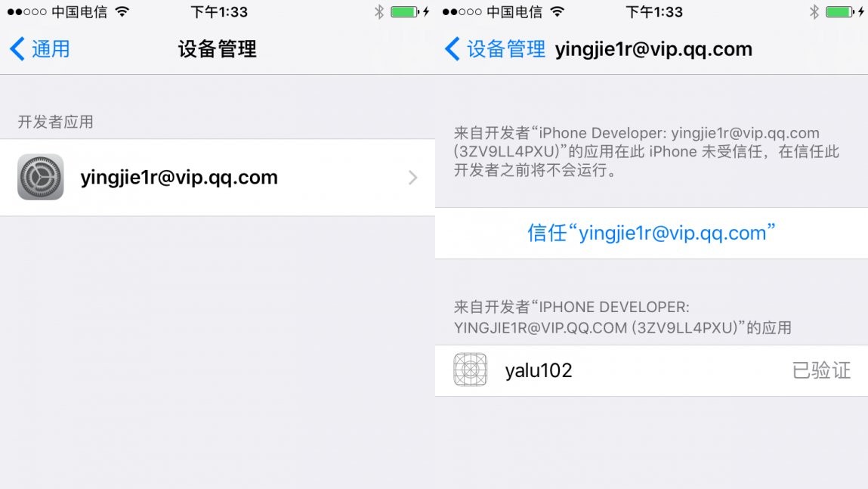The width and height of the screenshot is (868, 489).
Task: Tap the gear icon beside yingjie1r@vip.qq.com
Action: tap(40, 177)
